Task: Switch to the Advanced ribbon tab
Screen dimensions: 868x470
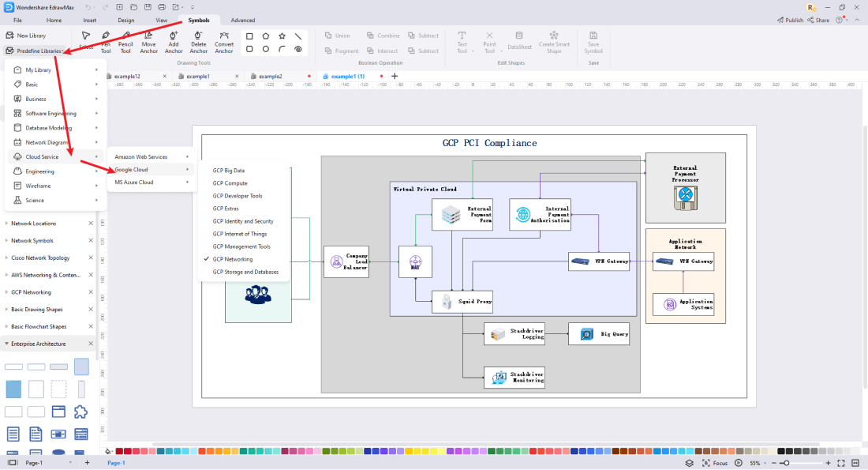Action: pos(243,20)
